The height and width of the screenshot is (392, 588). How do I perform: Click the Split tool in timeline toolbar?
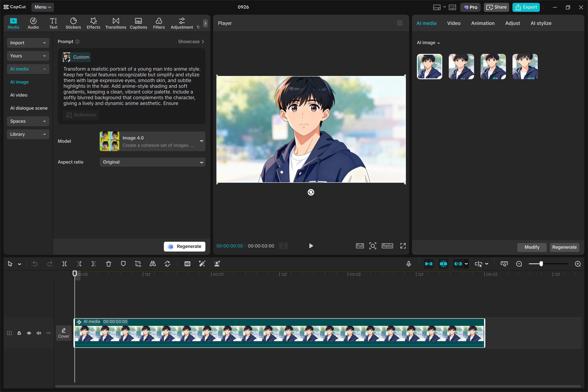coord(64,264)
